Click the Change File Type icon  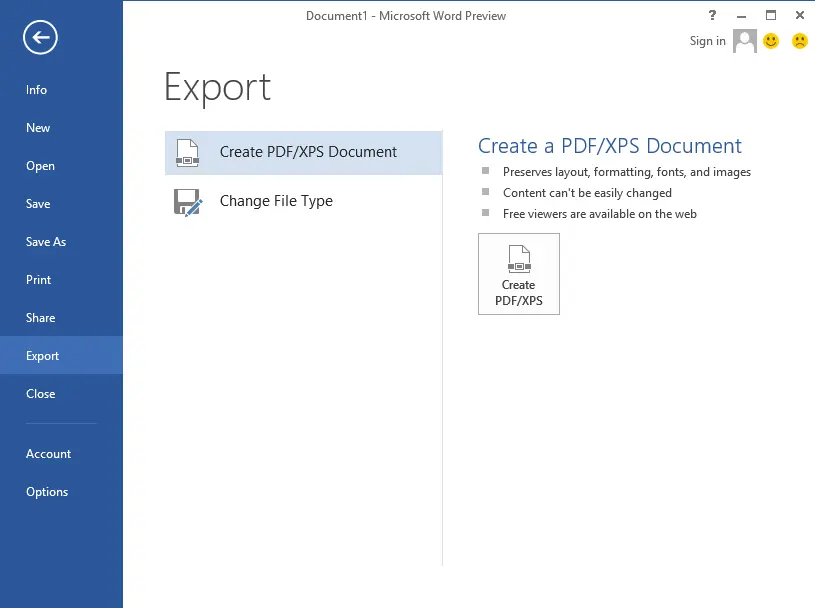click(x=187, y=201)
